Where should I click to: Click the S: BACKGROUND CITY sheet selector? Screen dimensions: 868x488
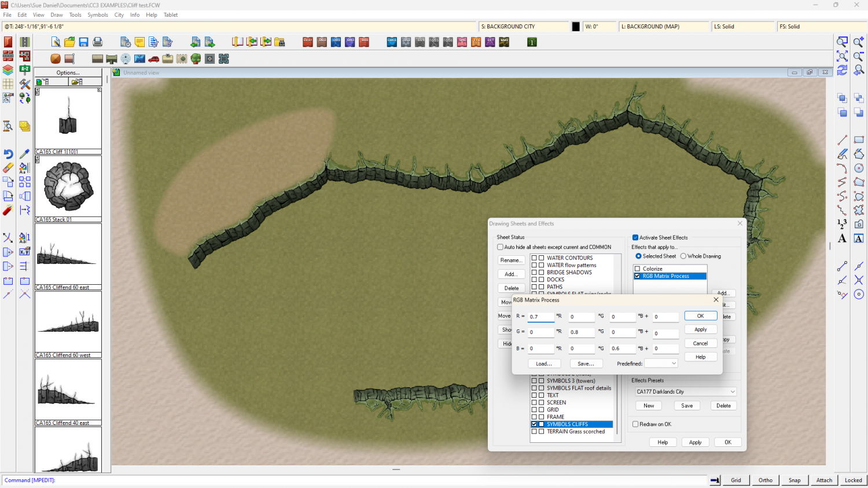point(524,27)
